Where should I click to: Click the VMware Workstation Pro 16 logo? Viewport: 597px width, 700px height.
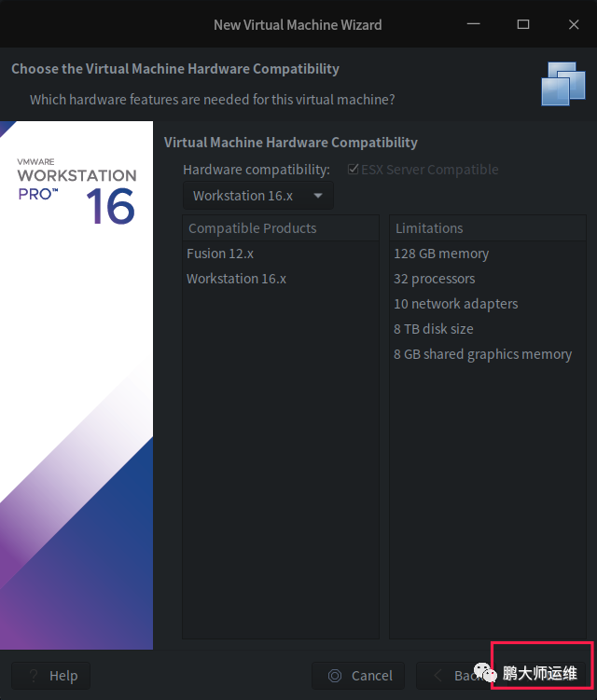[x=76, y=191]
